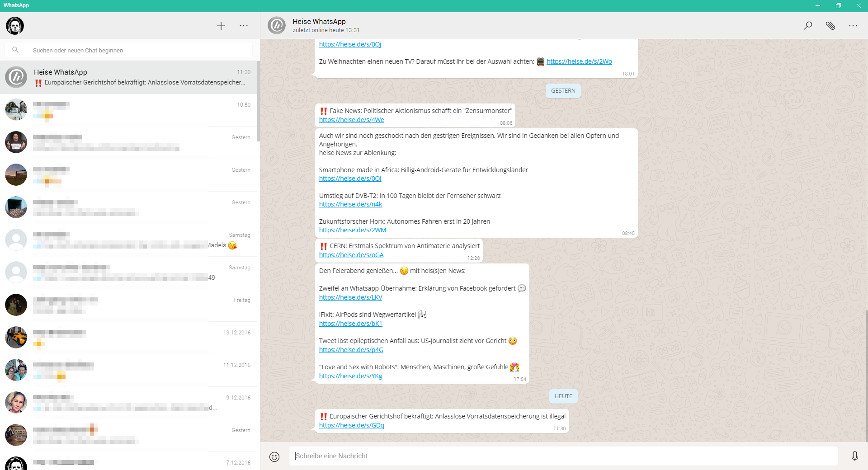This screenshot has height=470, width=868.
Task: Attach a file with the paperclip icon
Action: [830, 26]
